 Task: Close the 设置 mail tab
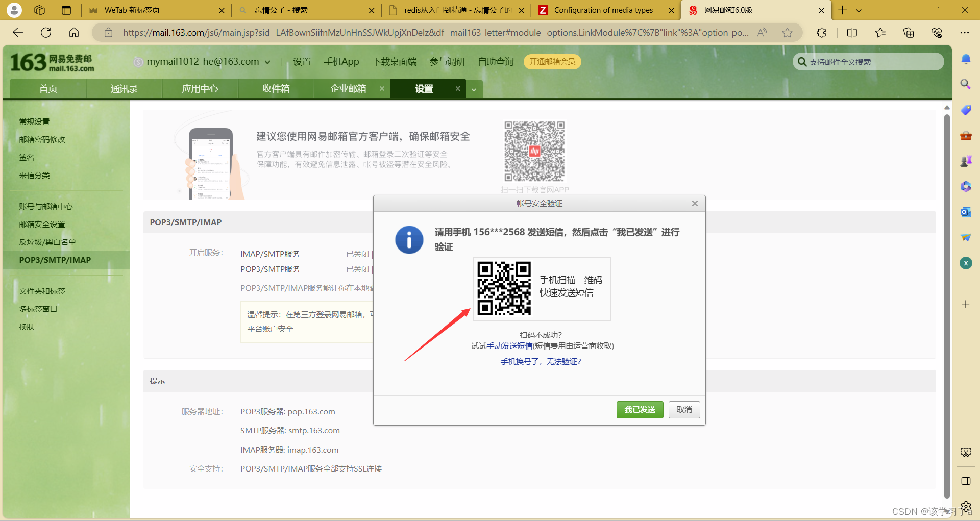coord(458,88)
